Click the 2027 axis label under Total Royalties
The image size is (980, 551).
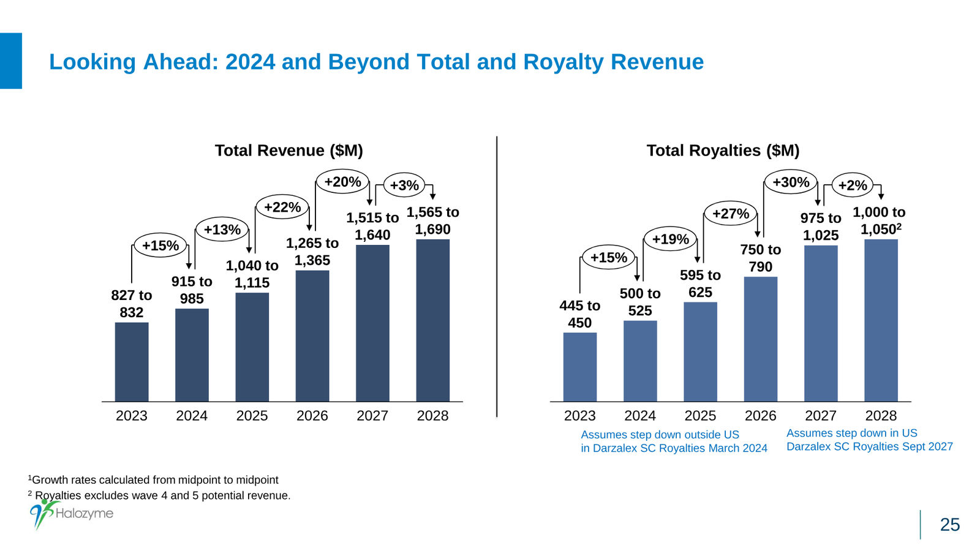pyautogui.click(x=821, y=416)
